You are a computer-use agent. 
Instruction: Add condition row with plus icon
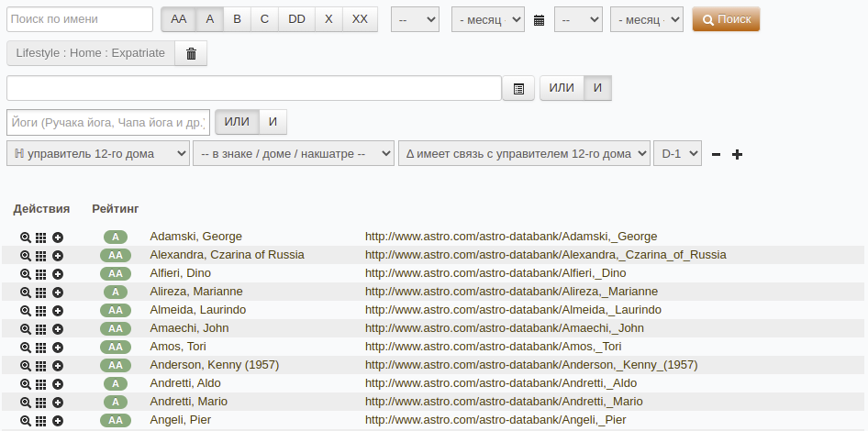point(737,154)
